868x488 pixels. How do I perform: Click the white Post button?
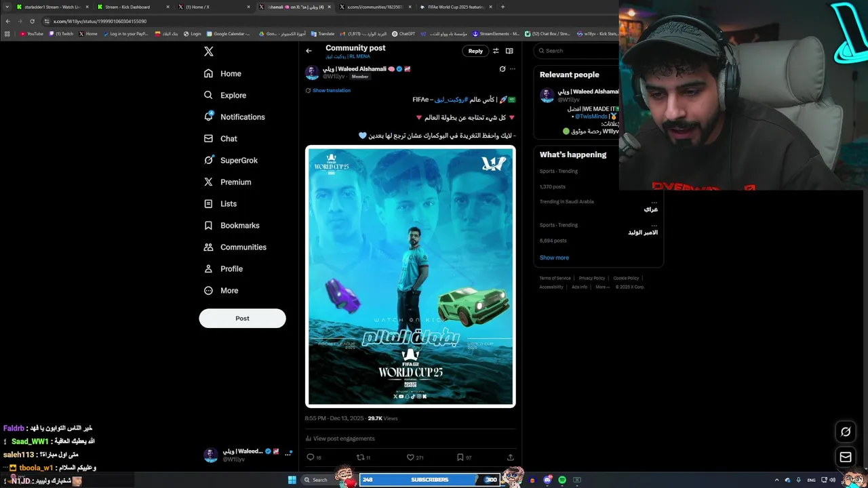click(242, 318)
